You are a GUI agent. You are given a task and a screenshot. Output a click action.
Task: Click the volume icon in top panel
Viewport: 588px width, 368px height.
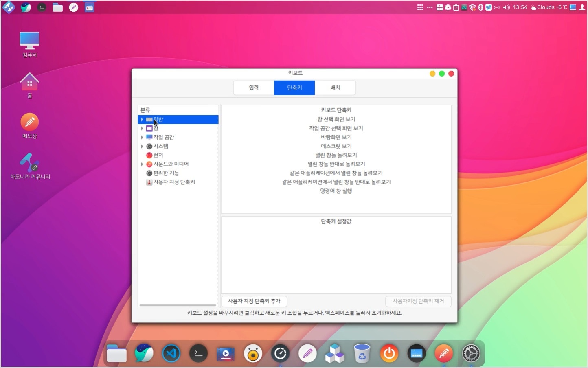click(506, 7)
